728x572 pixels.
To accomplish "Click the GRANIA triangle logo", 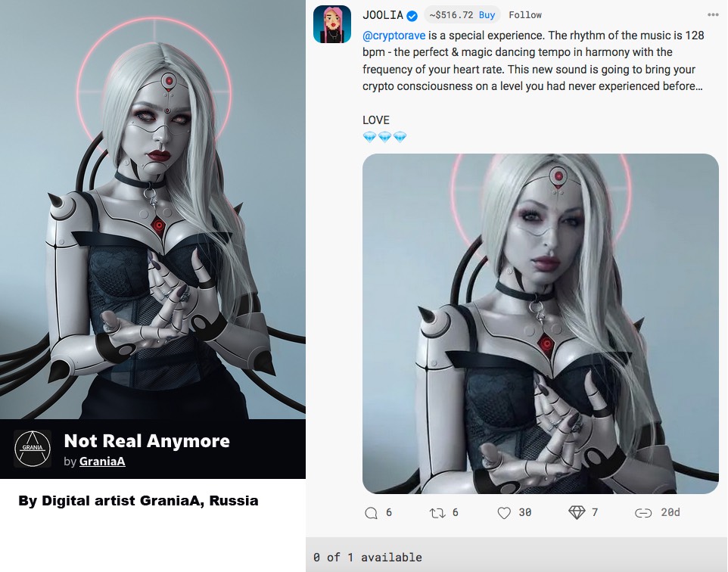I will (x=33, y=449).
